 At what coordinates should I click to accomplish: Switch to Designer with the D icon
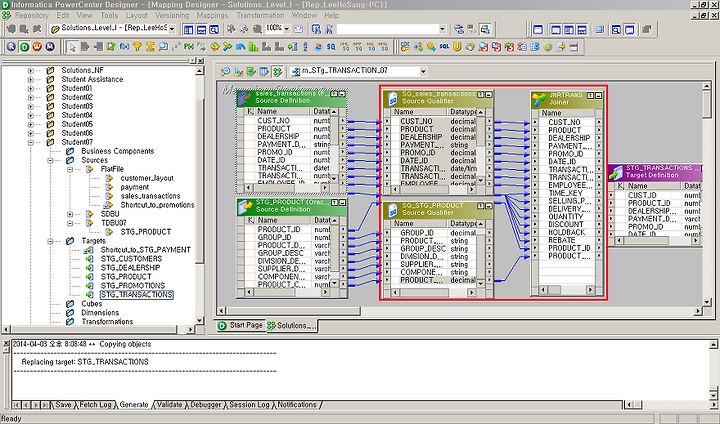pyautogui.click(x=24, y=46)
